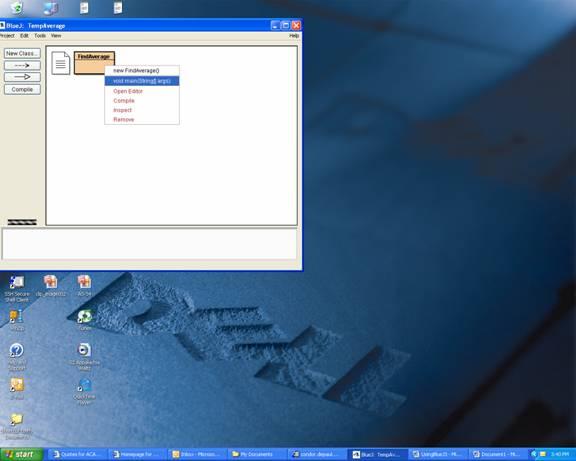Open the View menu
Viewport: 576px width, 461px height.
coord(56,36)
